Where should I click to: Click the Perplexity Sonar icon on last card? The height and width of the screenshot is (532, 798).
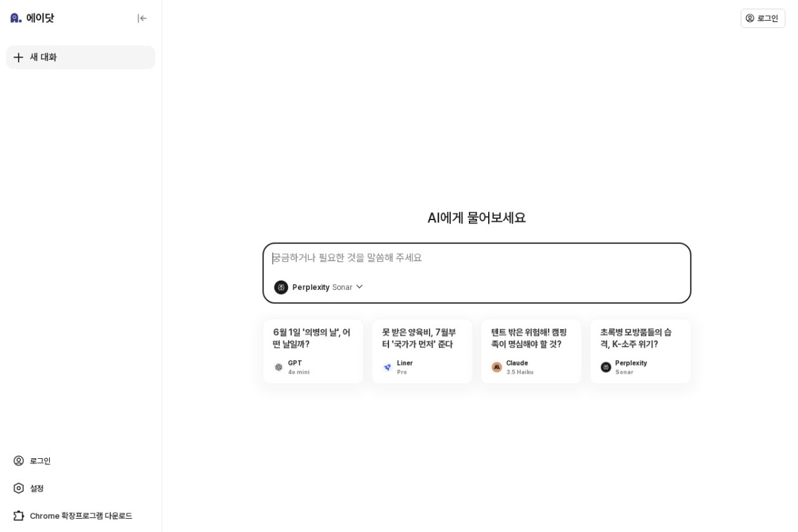[606, 367]
